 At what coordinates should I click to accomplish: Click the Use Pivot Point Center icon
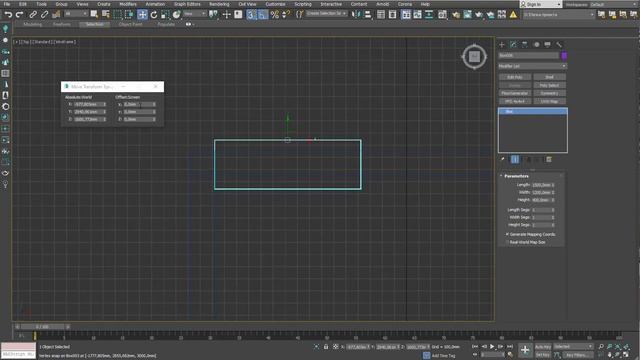[x=213, y=15]
